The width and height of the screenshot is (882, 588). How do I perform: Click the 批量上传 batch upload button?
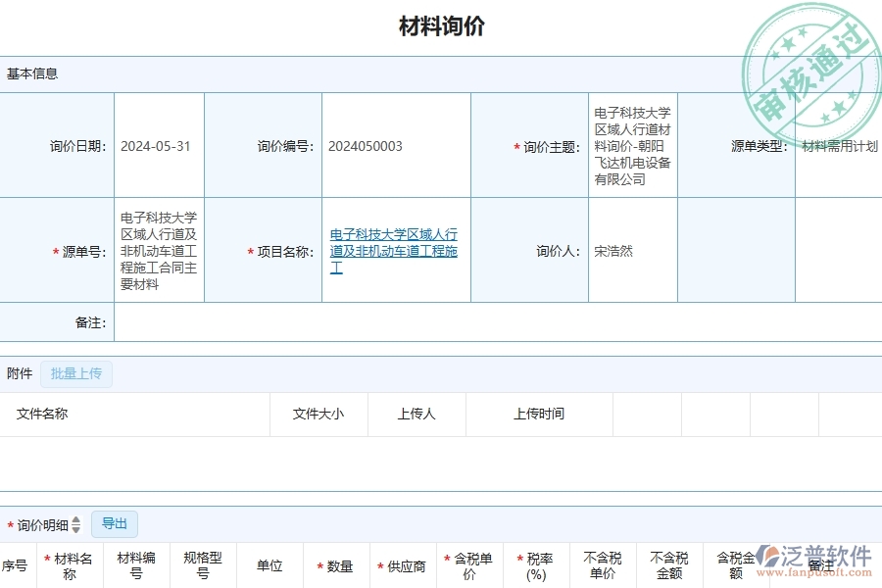76,374
